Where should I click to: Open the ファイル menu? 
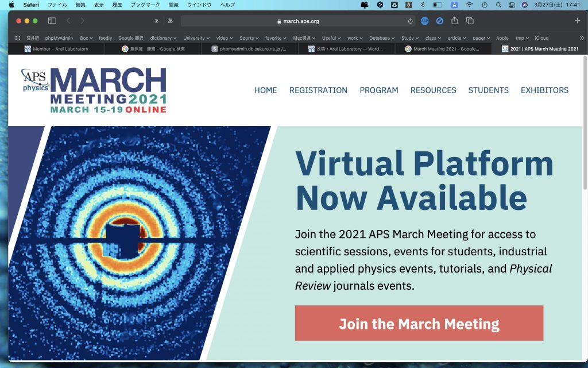(x=57, y=5)
